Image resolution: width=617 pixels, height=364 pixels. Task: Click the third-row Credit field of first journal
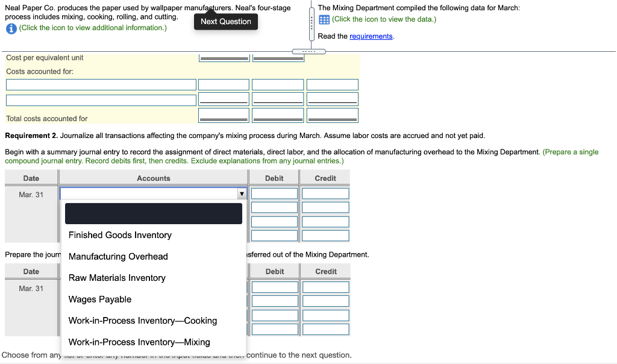325,222
